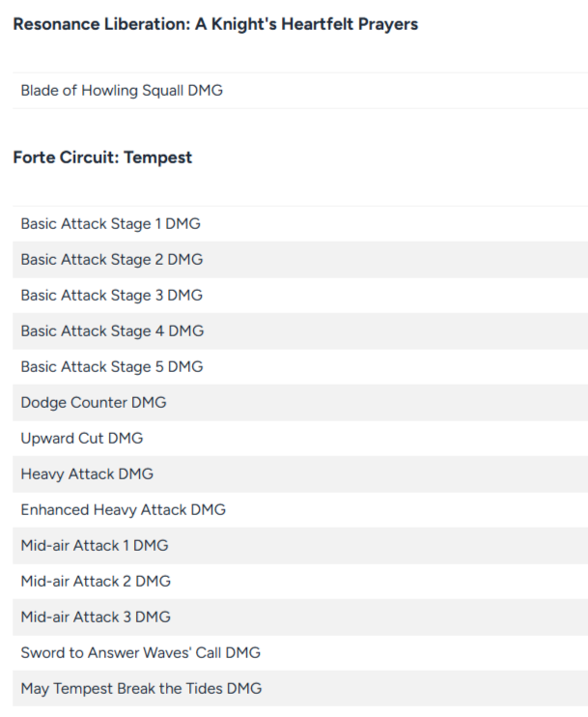Select Basic Attack Stage 4 DMG row
This screenshot has width=588, height=717.
tap(112, 331)
